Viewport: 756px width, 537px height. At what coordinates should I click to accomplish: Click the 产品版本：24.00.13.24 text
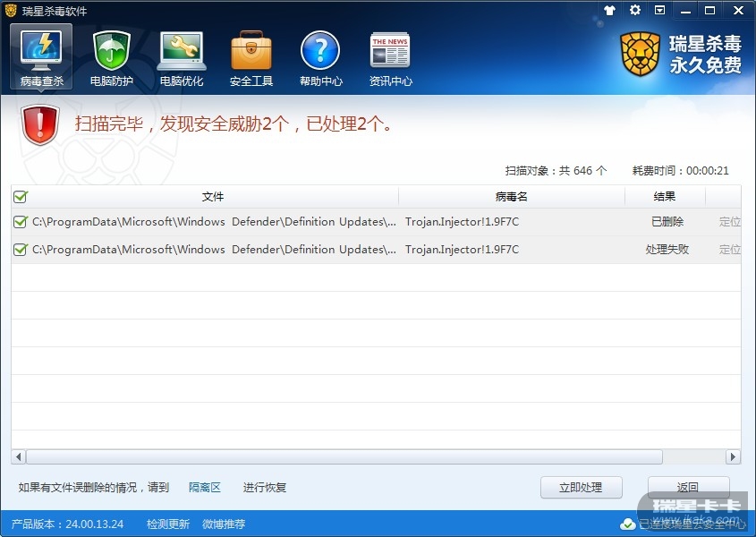[67, 524]
